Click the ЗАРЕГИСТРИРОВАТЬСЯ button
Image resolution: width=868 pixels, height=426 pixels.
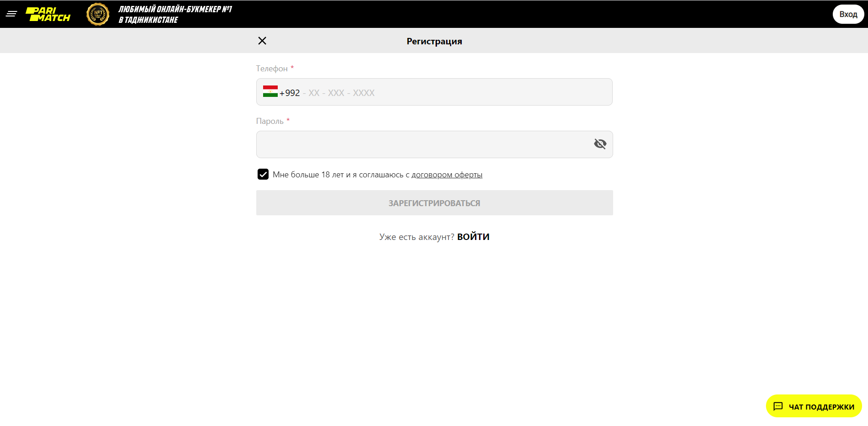coord(434,203)
